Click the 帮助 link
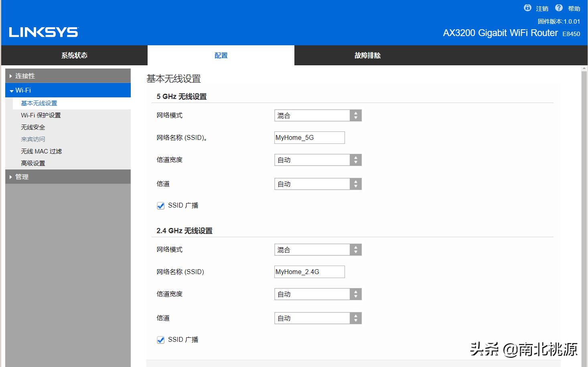588x367 pixels. 574,8
